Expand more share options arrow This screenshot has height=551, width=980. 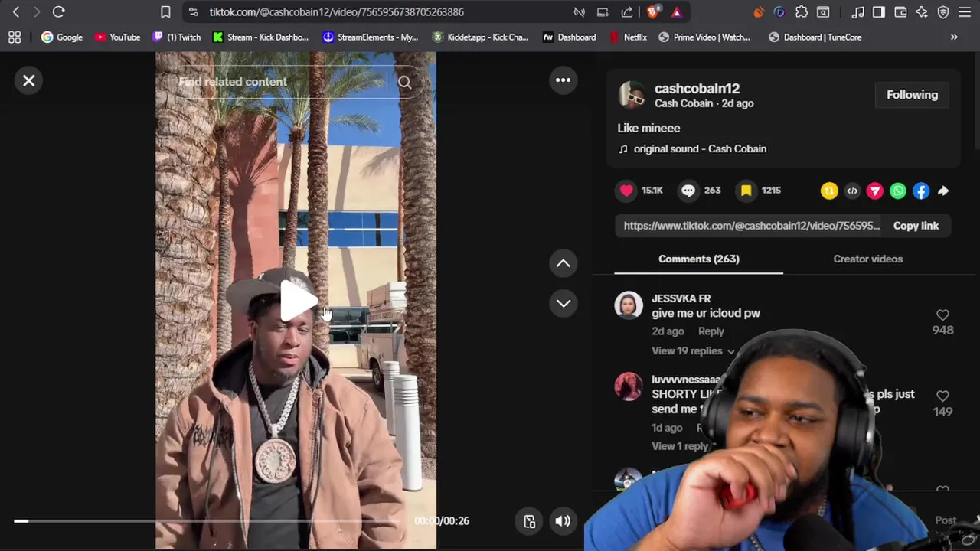943,191
